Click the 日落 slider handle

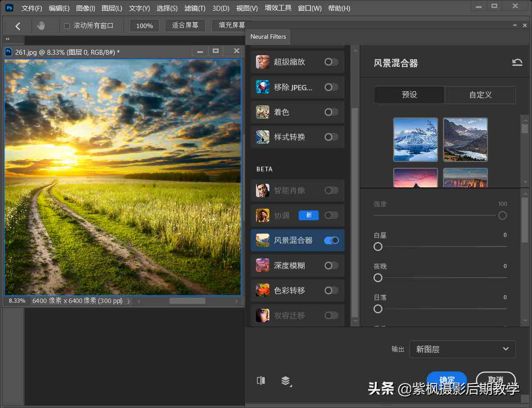pos(378,309)
